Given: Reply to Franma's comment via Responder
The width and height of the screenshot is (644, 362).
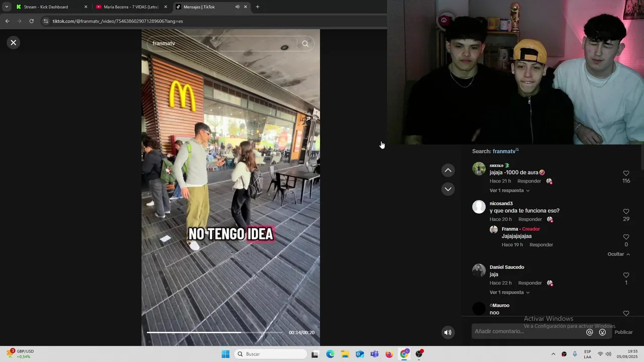Looking at the screenshot, I should point(541,245).
